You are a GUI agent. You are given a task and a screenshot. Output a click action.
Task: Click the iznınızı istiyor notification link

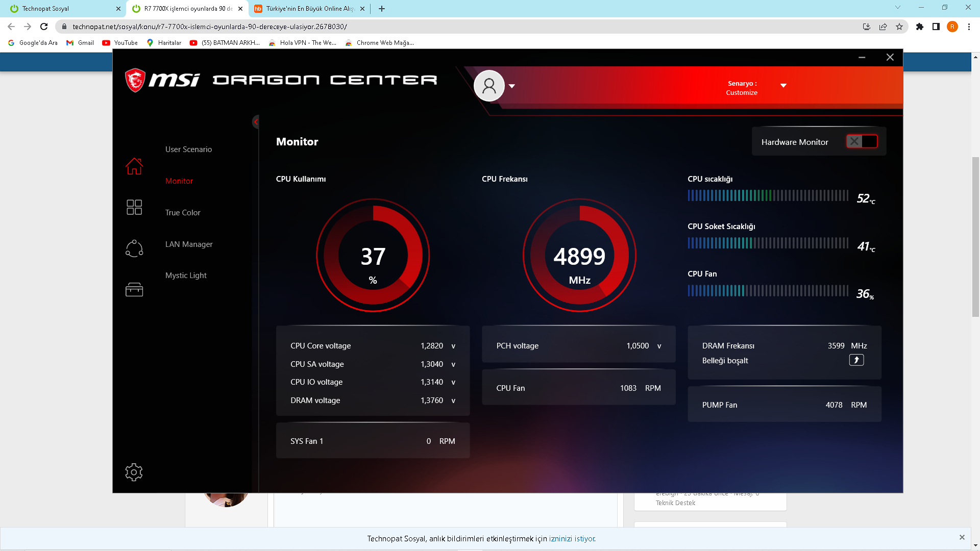point(572,539)
